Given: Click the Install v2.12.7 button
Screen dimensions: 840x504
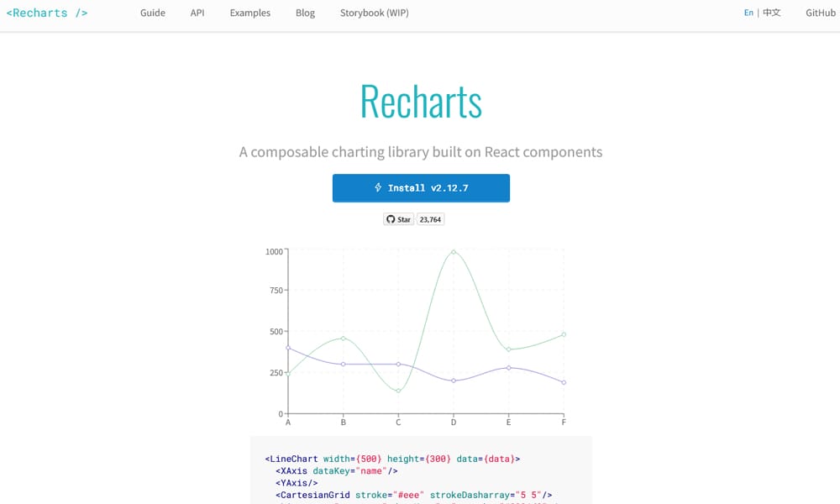Looking at the screenshot, I should (421, 188).
